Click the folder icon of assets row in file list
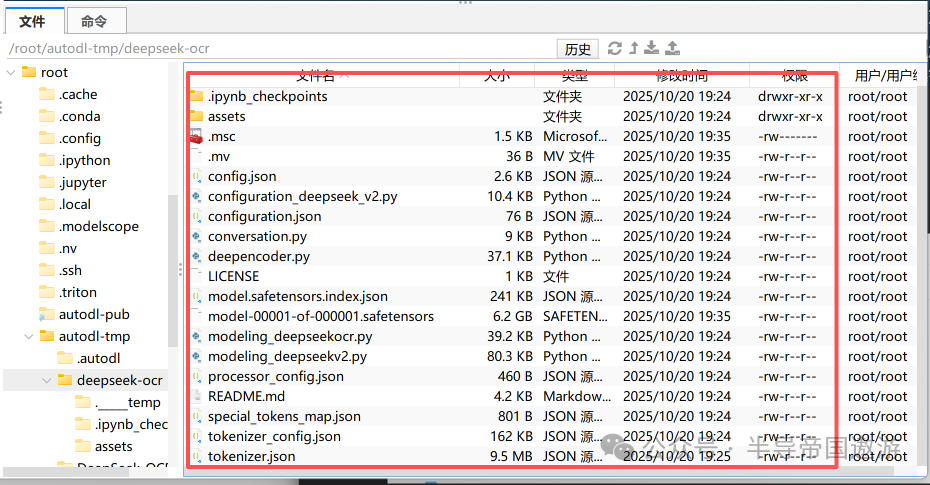The width and height of the screenshot is (930, 485). pyautogui.click(x=196, y=116)
